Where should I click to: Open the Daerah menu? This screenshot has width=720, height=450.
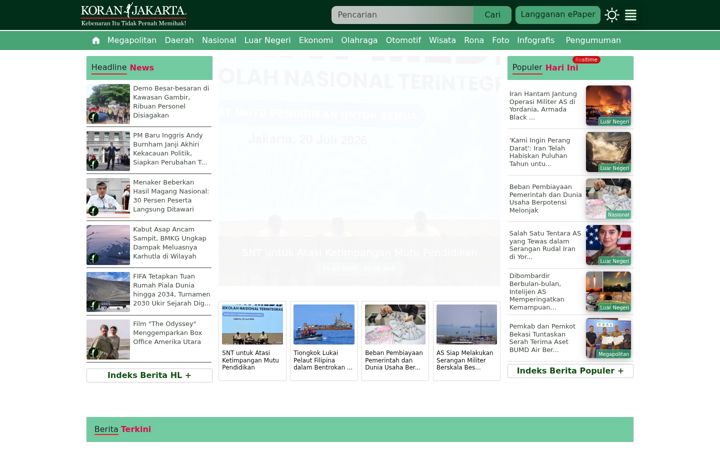coord(179,40)
